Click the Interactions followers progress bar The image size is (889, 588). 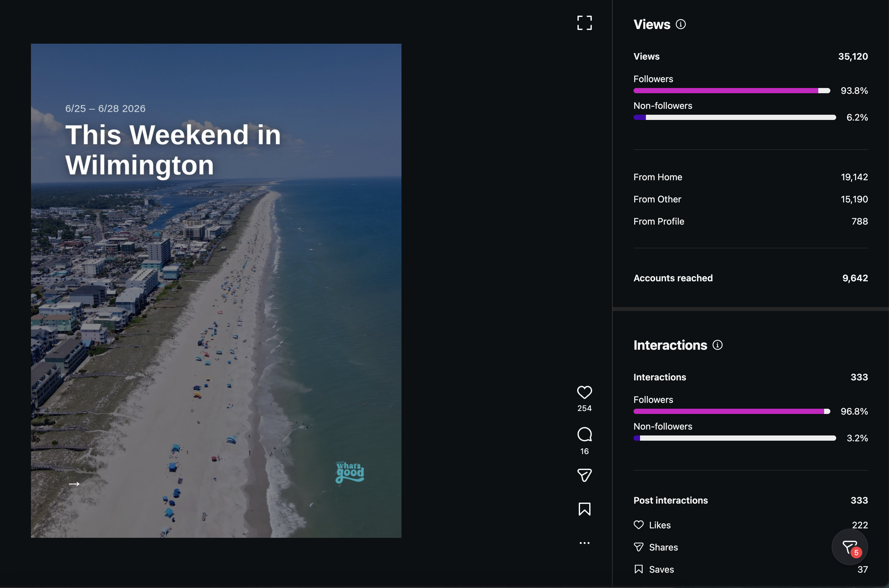[732, 411]
